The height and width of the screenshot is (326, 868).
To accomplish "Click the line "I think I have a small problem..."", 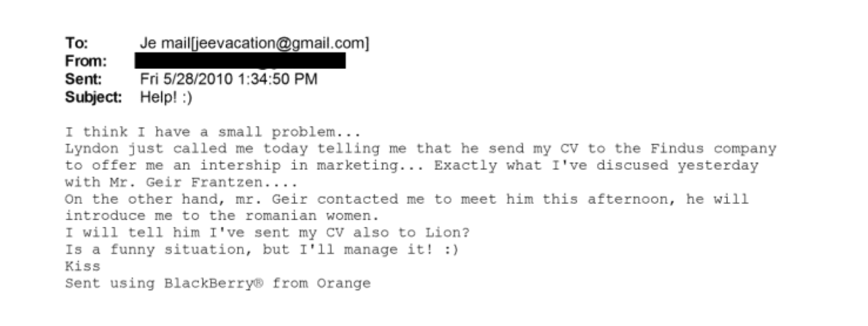I will 213,132.
